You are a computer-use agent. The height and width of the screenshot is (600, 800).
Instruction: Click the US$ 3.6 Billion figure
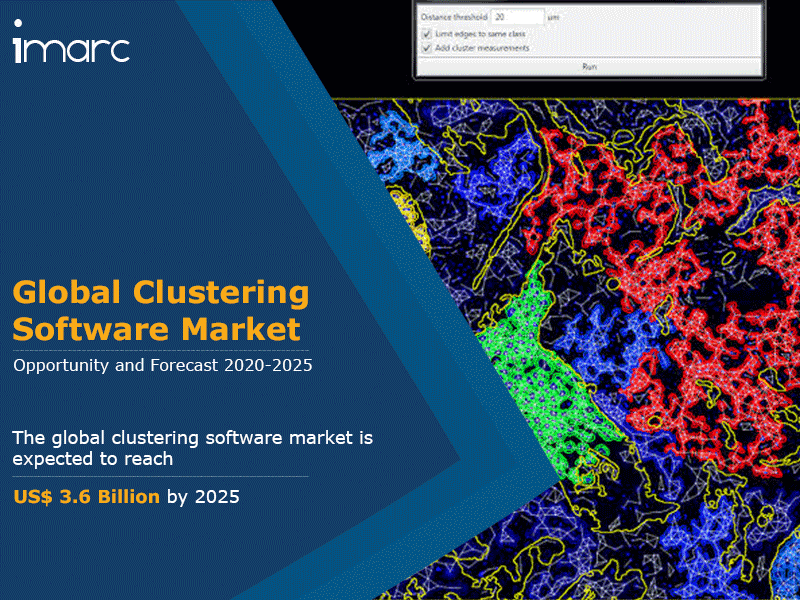[86, 496]
